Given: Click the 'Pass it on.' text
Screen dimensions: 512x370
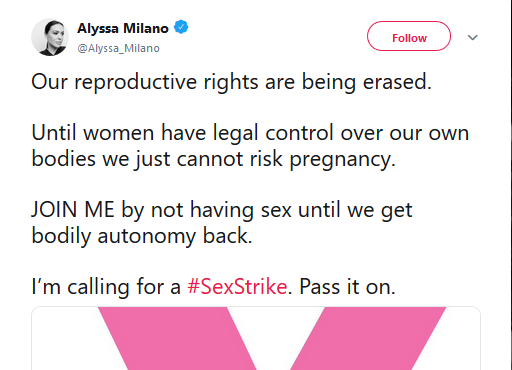Looking at the screenshot, I should click(347, 286).
